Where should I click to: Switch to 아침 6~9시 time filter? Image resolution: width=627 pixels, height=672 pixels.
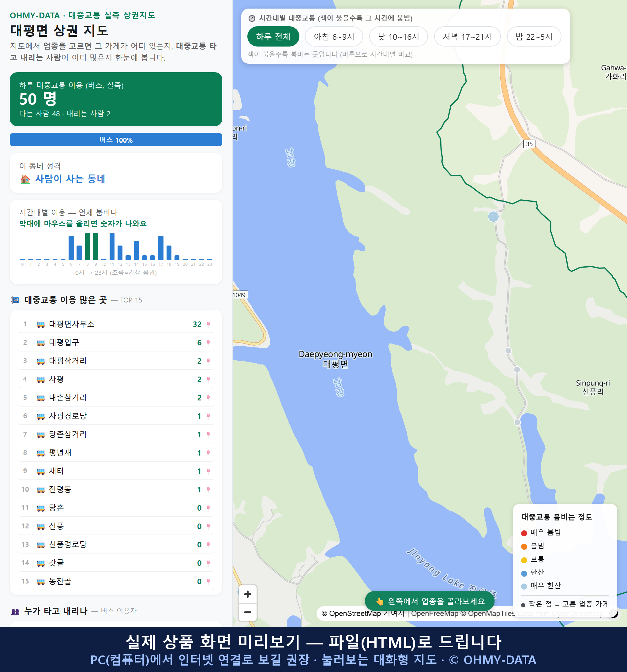click(x=334, y=36)
